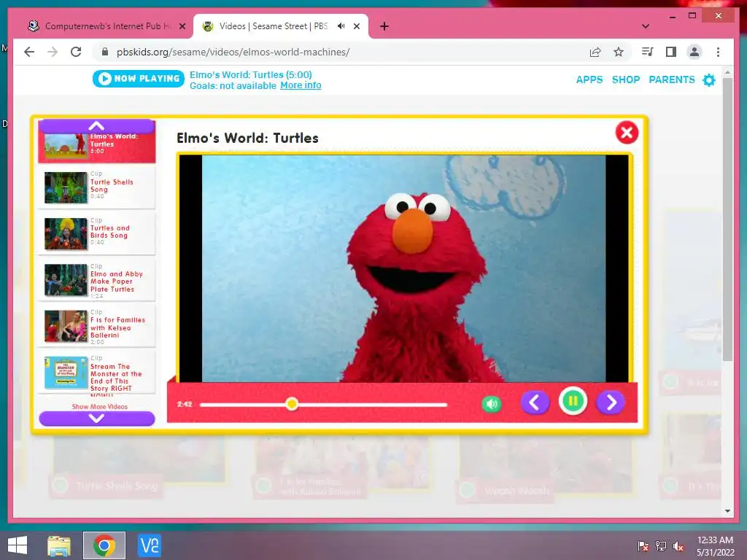Click the 2:42 elapsed time label
The height and width of the screenshot is (560, 747).
[185, 404]
